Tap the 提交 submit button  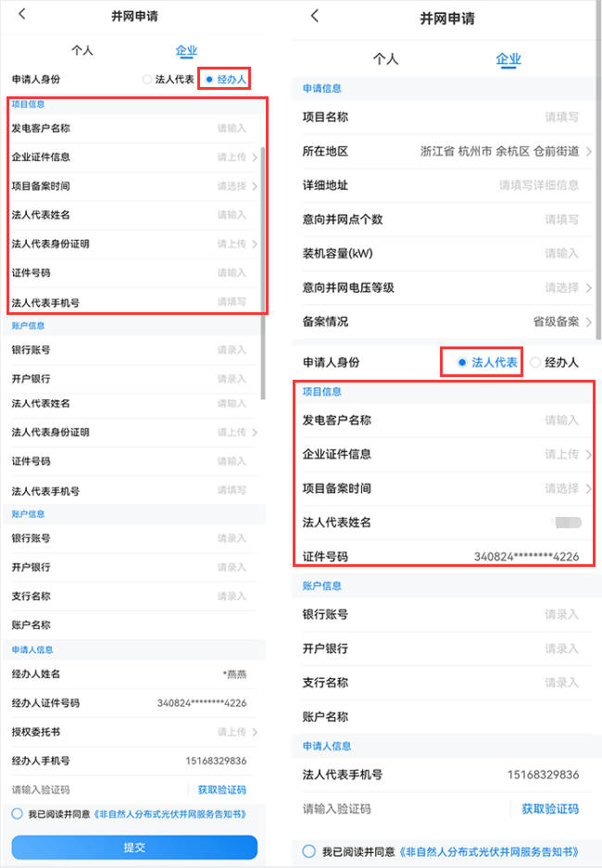tap(134, 847)
